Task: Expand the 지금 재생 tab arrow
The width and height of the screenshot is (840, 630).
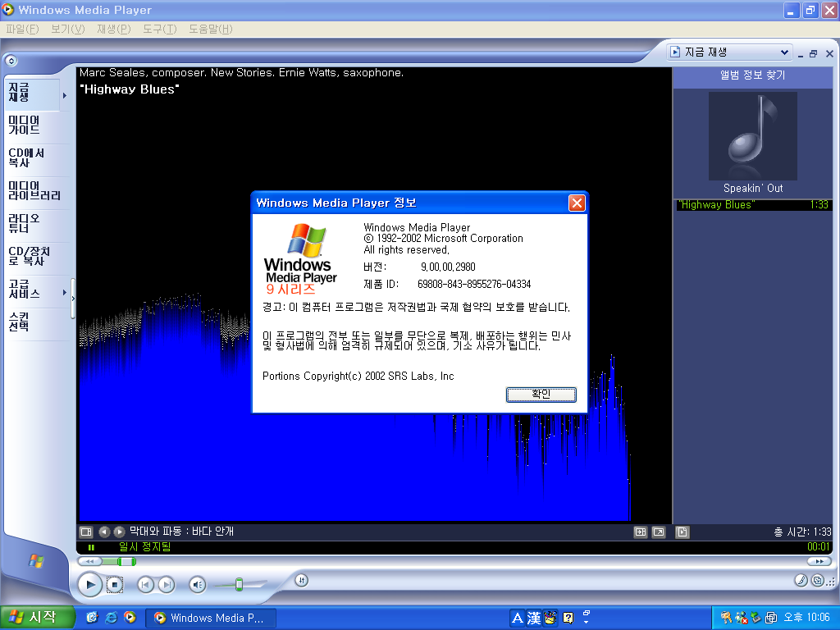Action: point(65,95)
